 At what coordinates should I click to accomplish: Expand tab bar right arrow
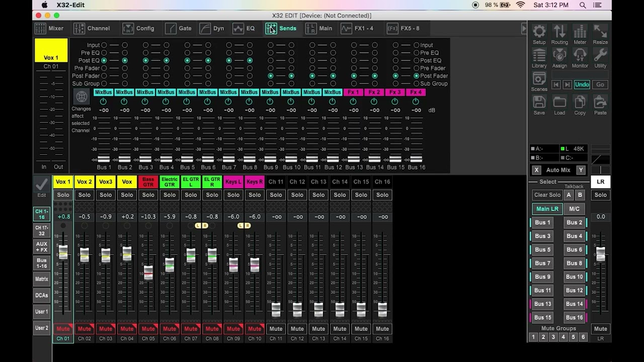(524, 28)
